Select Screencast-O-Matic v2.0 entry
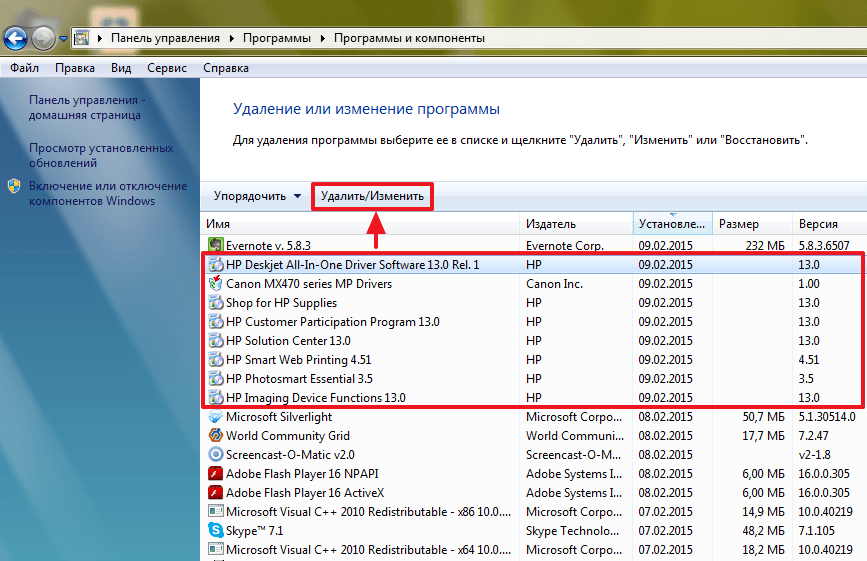This screenshot has height=561, width=867. (290, 455)
